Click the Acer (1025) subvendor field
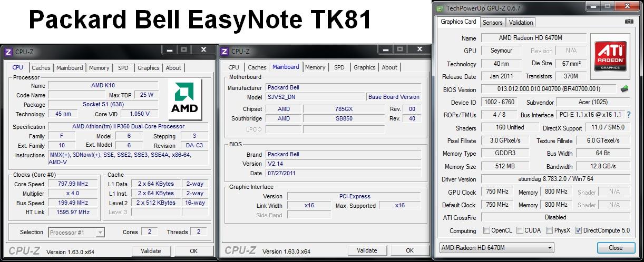644x262 pixels. (x=592, y=102)
